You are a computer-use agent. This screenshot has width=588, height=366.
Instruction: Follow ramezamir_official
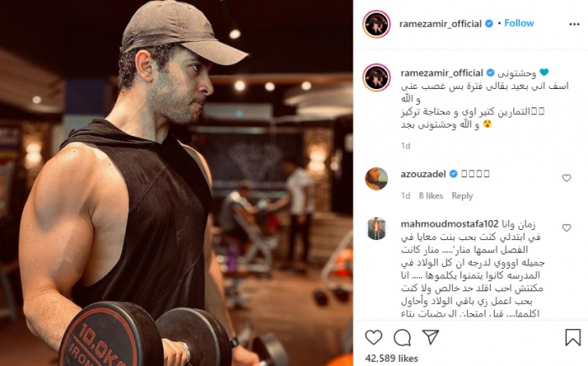pyautogui.click(x=519, y=24)
